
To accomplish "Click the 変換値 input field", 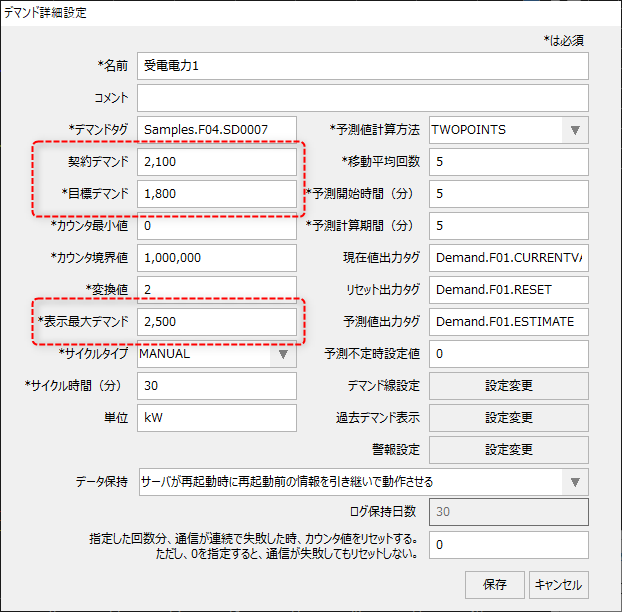I will click(217, 290).
